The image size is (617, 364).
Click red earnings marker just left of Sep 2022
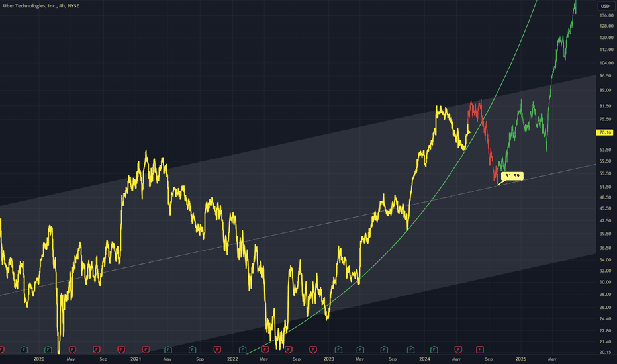tap(289, 349)
